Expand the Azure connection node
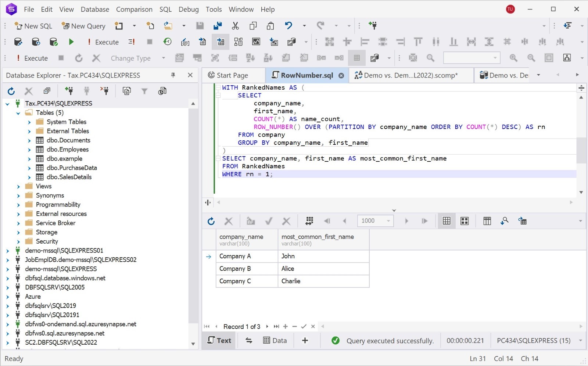 [x=7, y=297]
